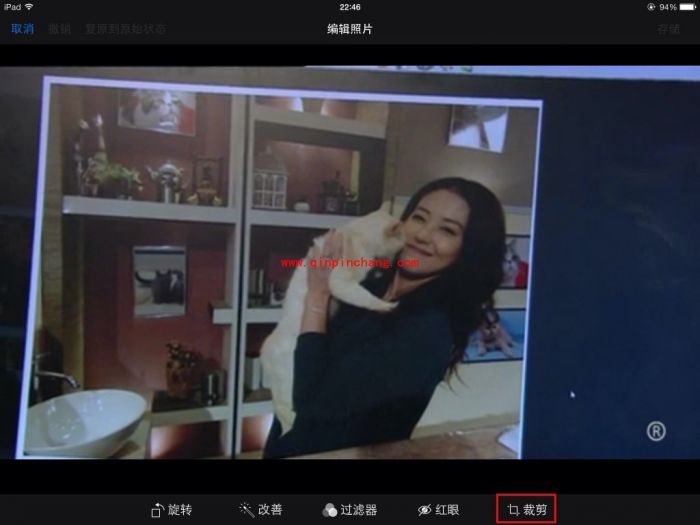Tap the 22:46 clock
Screen dimensions: 700x525
[x=350, y=7]
